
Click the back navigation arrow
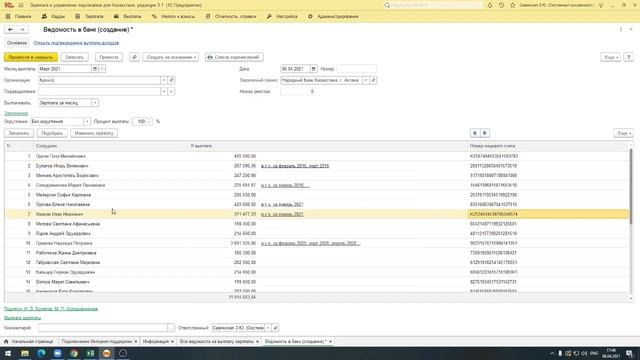(10, 29)
